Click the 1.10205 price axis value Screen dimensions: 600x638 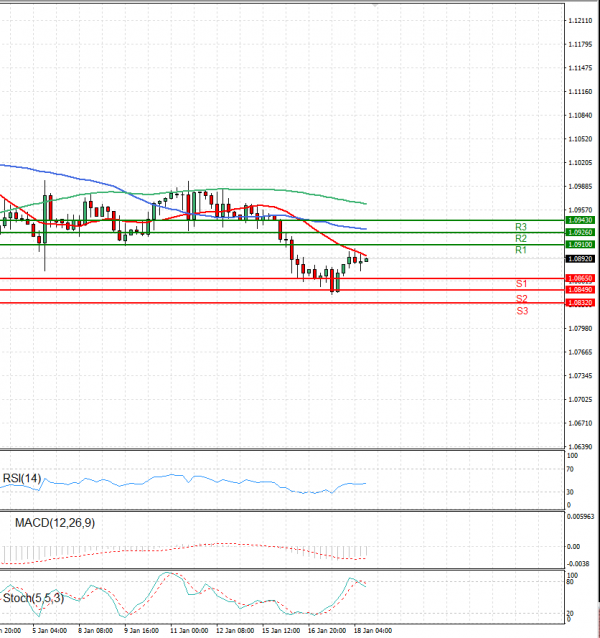[580, 162]
